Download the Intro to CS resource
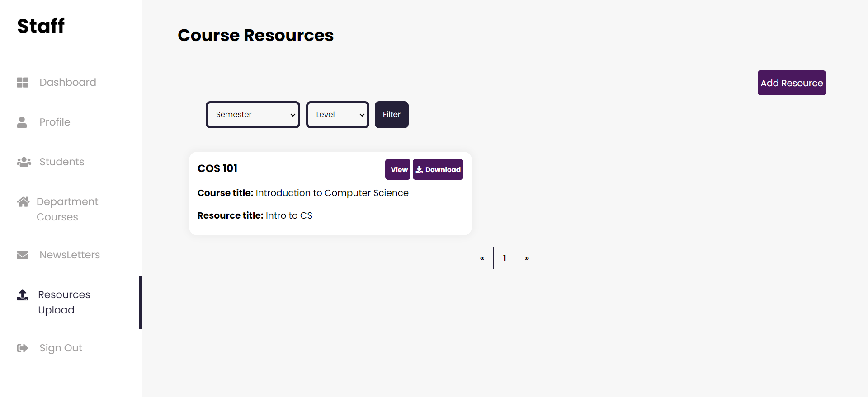 click(x=438, y=169)
